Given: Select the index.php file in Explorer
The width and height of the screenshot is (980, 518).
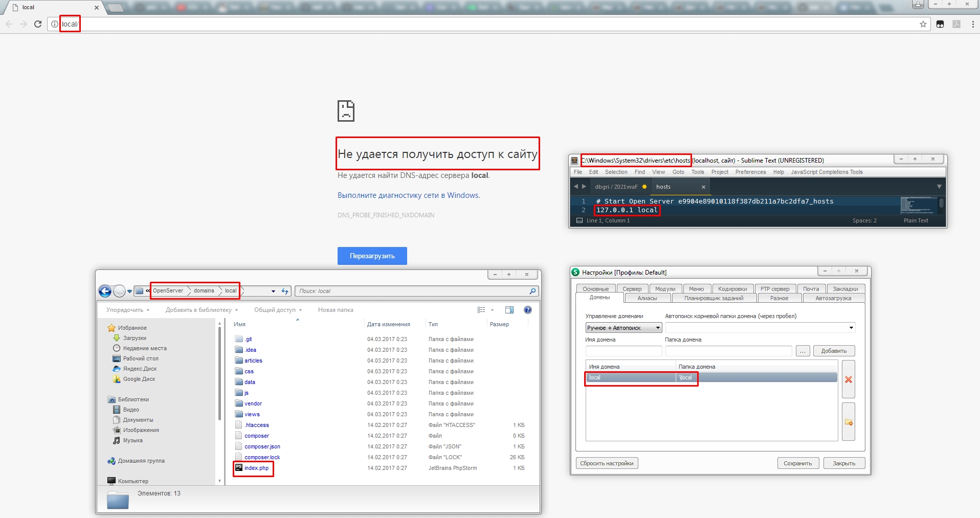Looking at the screenshot, I should 256,468.
